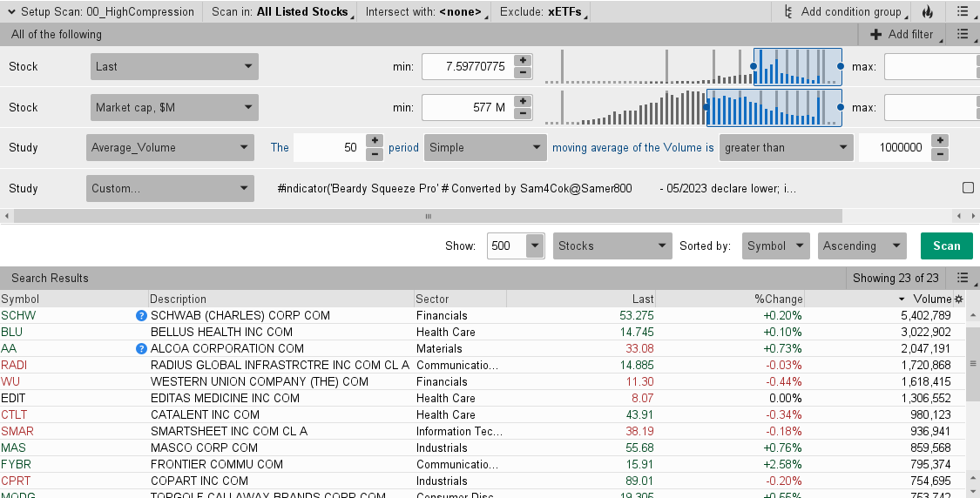Toggle the Custom study row checkbox
980x498 pixels.
968,187
